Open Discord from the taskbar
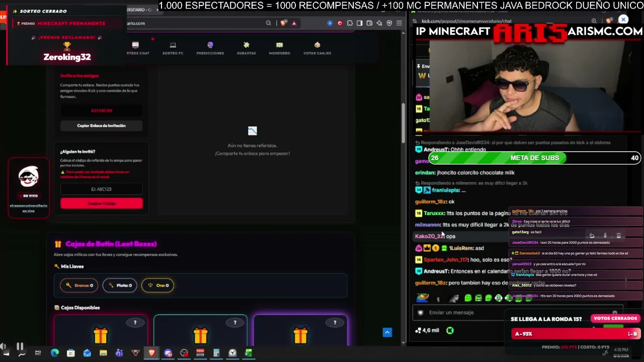The height and width of the screenshot is (362, 644). [x=168, y=353]
